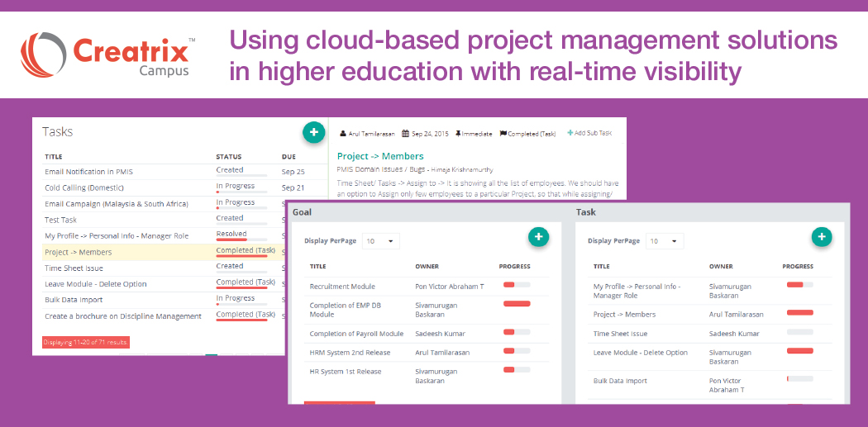Click the TITLE column header in Tasks list
The height and width of the screenshot is (427, 868).
53,157
